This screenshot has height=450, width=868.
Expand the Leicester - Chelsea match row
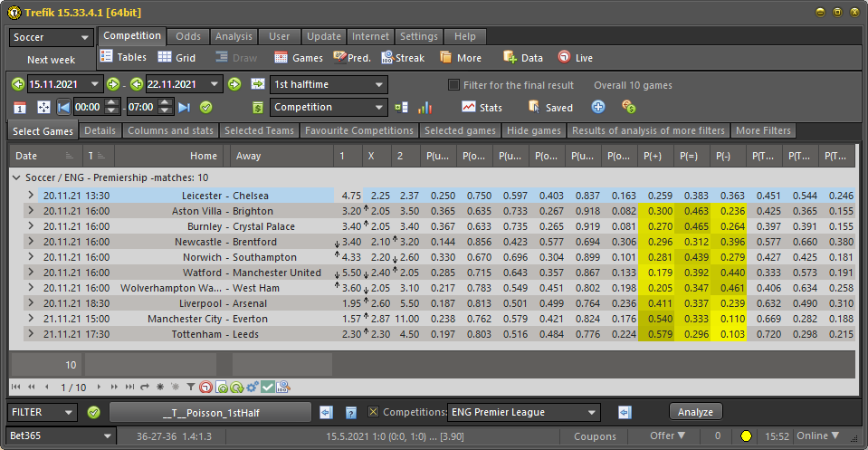(30, 196)
